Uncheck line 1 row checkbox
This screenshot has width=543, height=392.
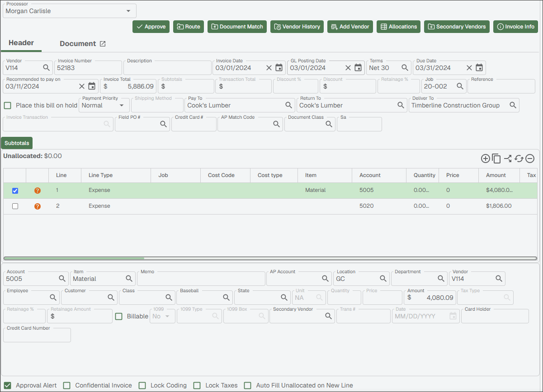tap(15, 191)
